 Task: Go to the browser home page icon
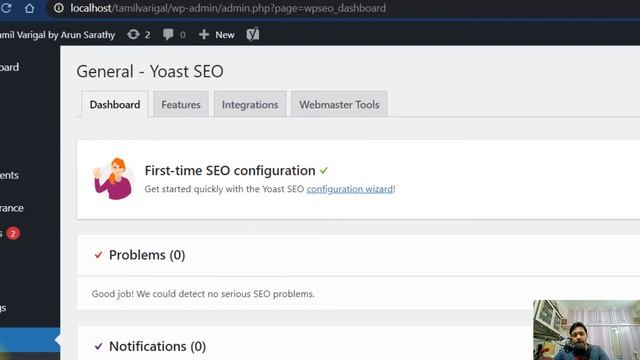click(x=29, y=8)
